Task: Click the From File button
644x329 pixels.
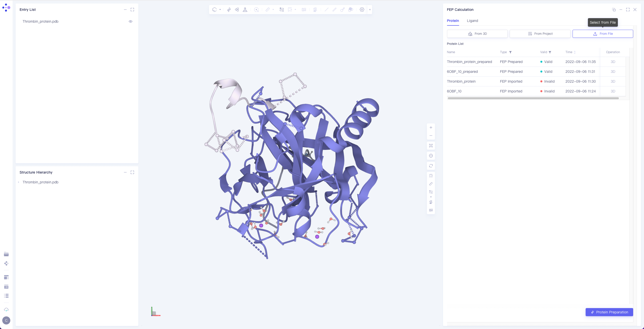Action: pos(603,34)
